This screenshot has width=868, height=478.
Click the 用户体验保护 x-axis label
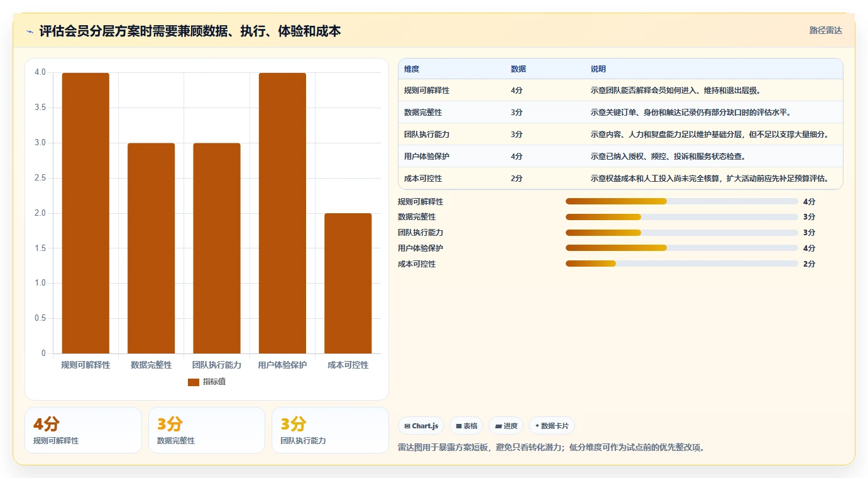tap(282, 365)
